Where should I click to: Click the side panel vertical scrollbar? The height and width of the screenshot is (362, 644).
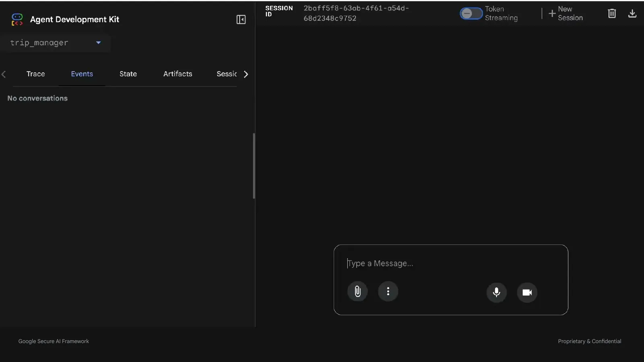254,166
